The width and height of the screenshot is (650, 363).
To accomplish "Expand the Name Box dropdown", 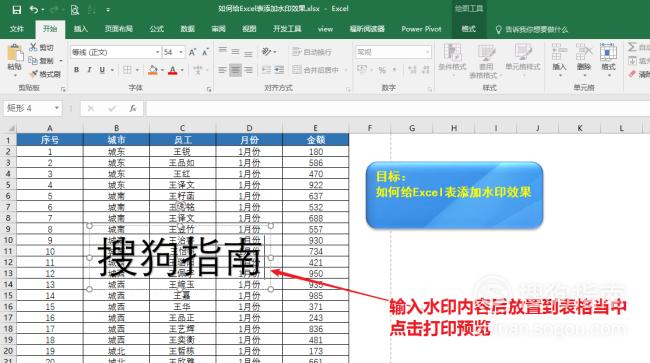I will point(56,108).
